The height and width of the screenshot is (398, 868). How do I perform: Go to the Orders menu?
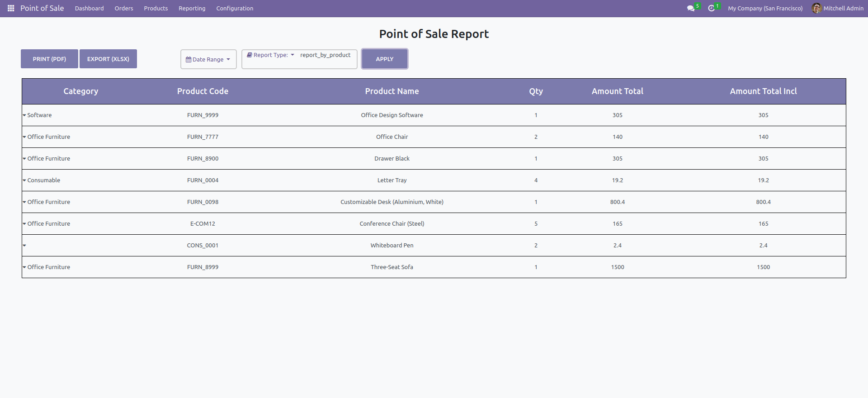click(x=124, y=9)
